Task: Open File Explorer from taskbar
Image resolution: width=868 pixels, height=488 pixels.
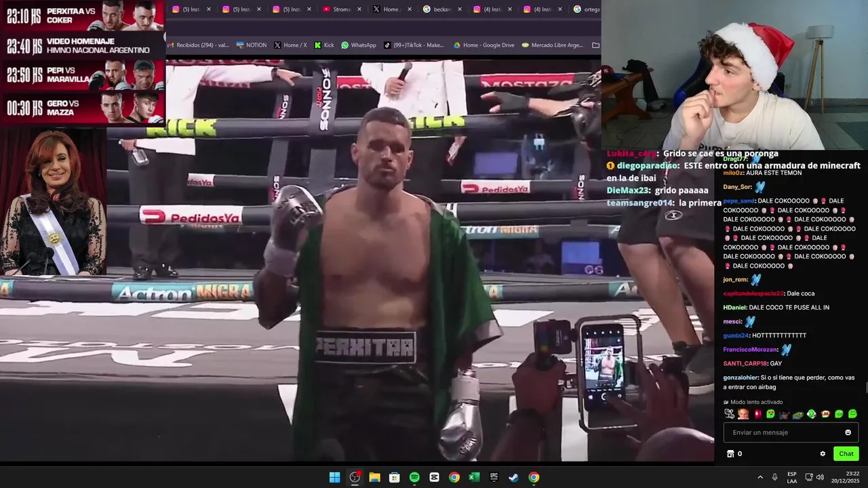Action: [374, 477]
